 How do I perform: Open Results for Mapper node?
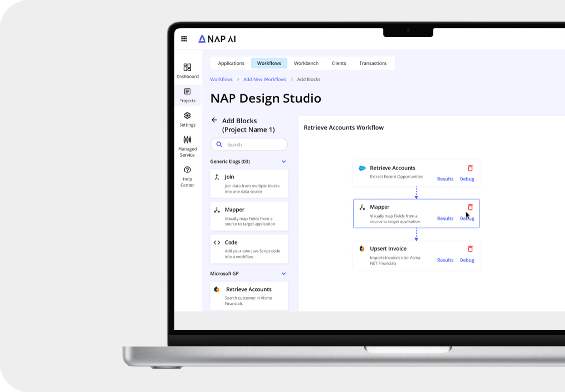[x=445, y=218]
